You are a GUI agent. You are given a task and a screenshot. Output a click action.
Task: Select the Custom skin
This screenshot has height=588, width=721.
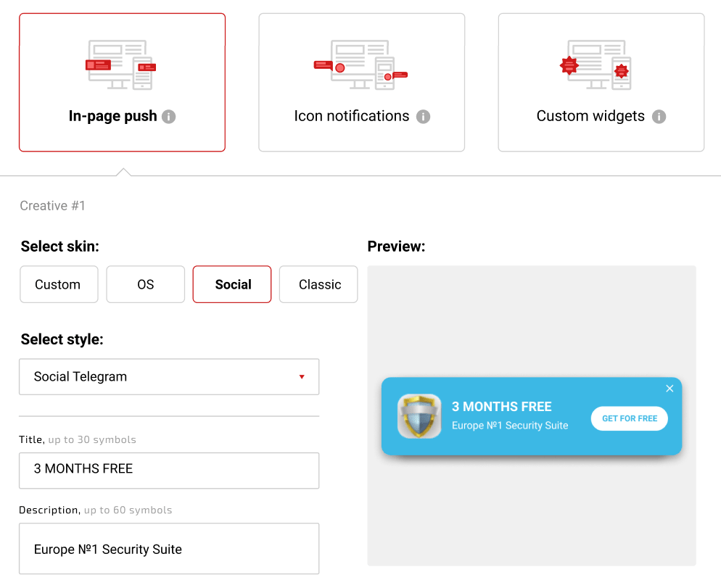coord(59,284)
